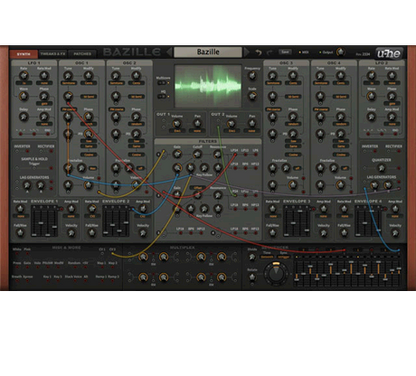The height and width of the screenshot is (376, 416).
Task: Click the redo arrow icon
Action: coord(269,52)
